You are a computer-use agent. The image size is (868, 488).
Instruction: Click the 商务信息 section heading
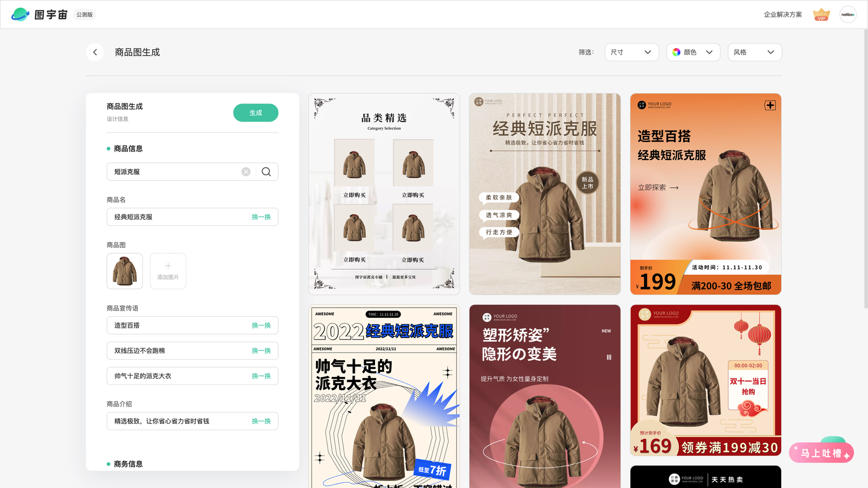[x=128, y=464]
